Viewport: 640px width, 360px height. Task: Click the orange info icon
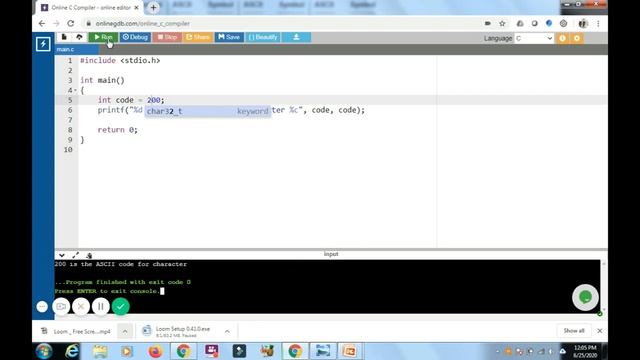pos(562,38)
